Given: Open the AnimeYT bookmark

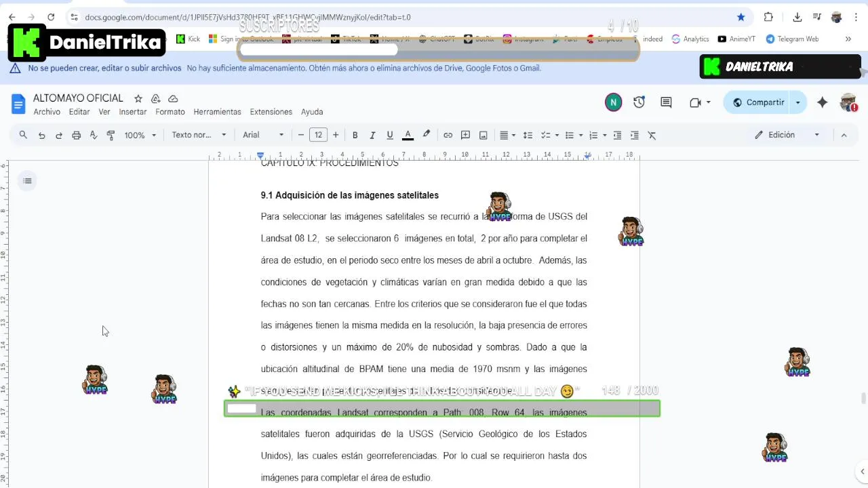Looking at the screenshot, I should pyautogui.click(x=736, y=39).
